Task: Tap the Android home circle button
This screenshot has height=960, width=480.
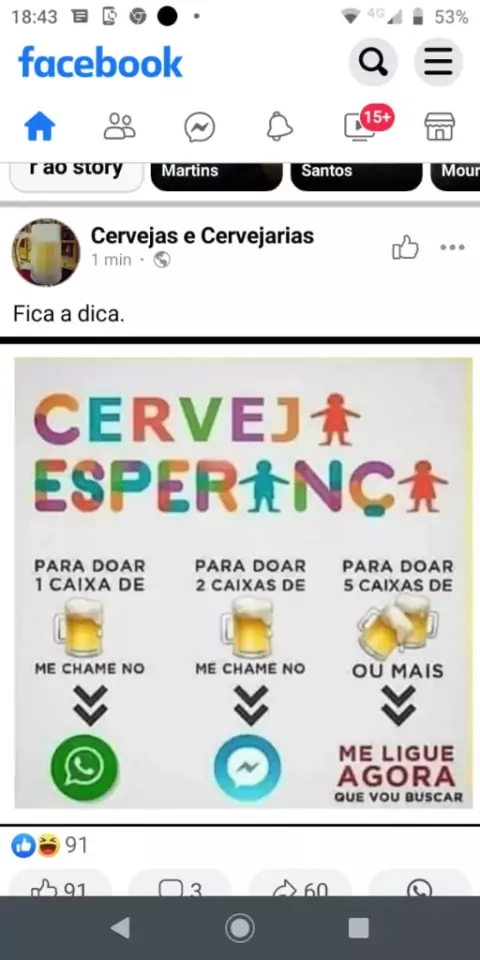Action: coord(240,928)
